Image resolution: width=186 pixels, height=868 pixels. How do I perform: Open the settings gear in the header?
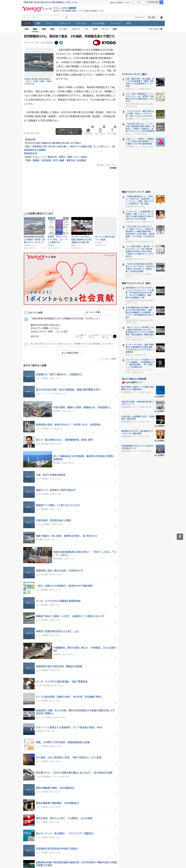pos(161,18)
